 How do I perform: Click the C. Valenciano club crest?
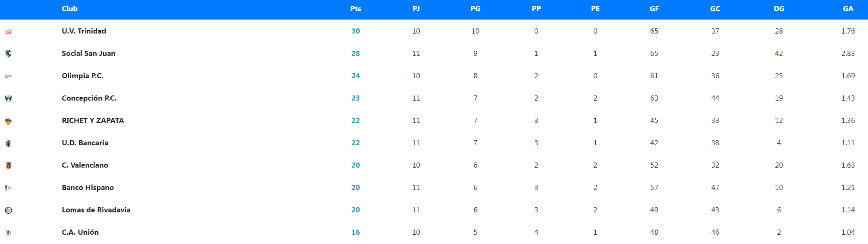click(8, 165)
